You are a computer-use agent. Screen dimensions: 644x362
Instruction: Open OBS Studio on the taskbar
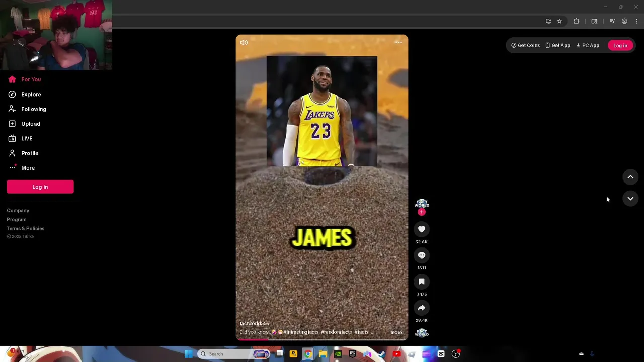click(x=456, y=354)
